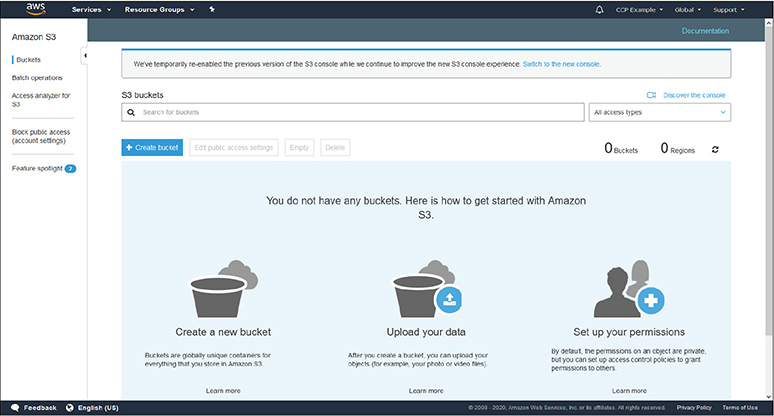The image size is (774, 416).
Task: Open the notifications bell icon
Action: tap(599, 9)
